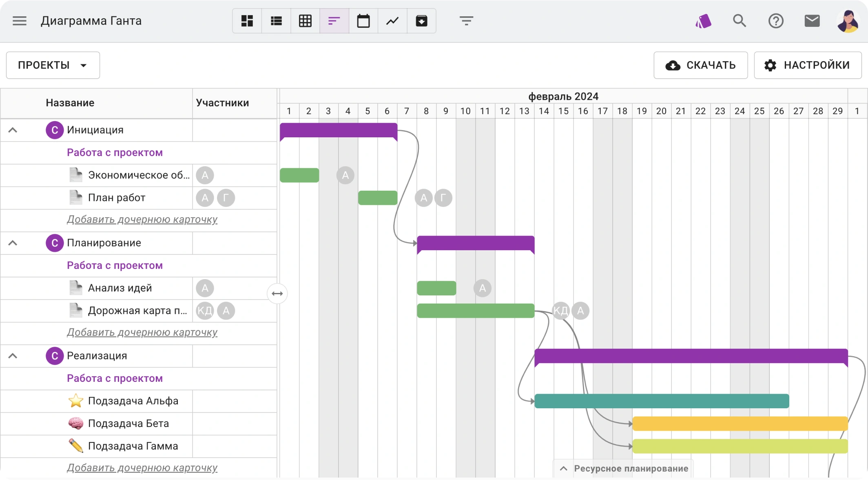The height and width of the screenshot is (480, 868).
Task: Open the calendar view icon
Action: click(363, 21)
